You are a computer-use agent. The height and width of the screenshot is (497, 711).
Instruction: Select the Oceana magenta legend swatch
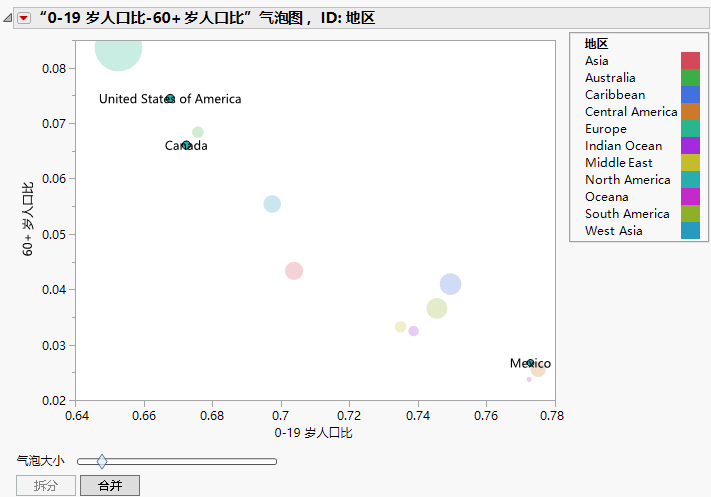click(690, 197)
